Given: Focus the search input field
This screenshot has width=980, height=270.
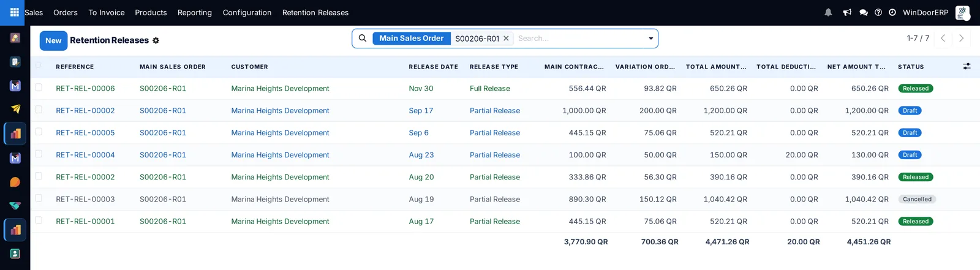Looking at the screenshot, I should [x=579, y=38].
